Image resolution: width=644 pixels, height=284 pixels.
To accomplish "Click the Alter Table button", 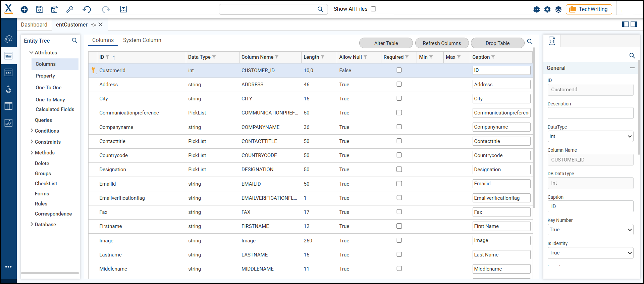I will [386, 43].
